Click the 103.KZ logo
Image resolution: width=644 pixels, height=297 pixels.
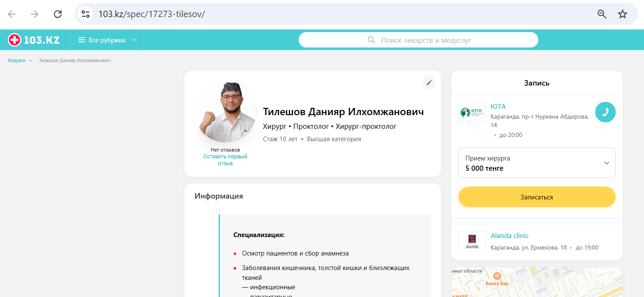(x=34, y=40)
